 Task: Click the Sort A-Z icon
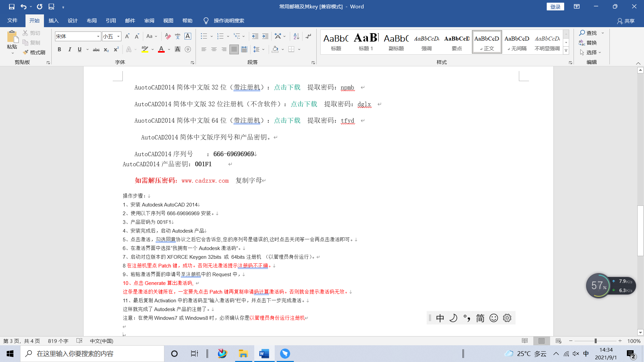pyautogui.click(x=296, y=36)
